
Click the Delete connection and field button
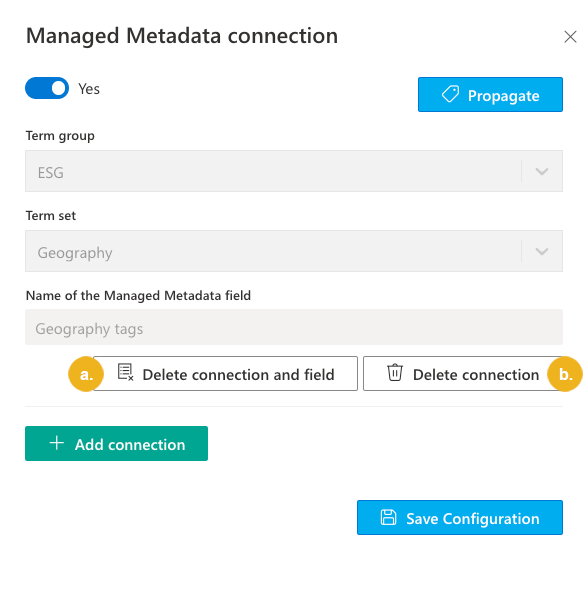click(x=225, y=374)
